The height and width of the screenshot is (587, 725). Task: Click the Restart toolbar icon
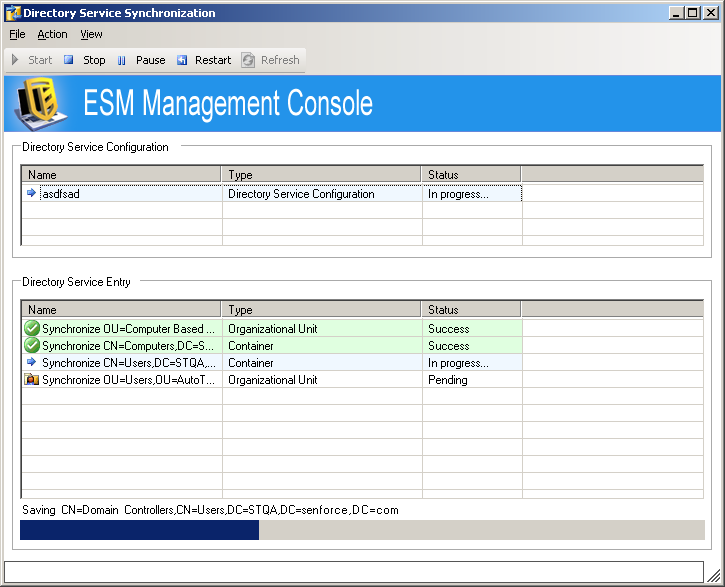click(182, 60)
